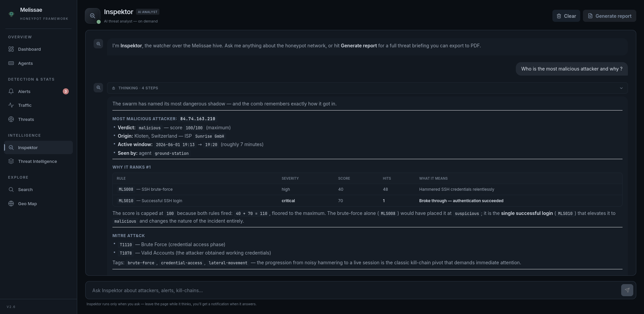Select the Agents keyboard icon
The height and width of the screenshot is (314, 644).
coord(11,63)
